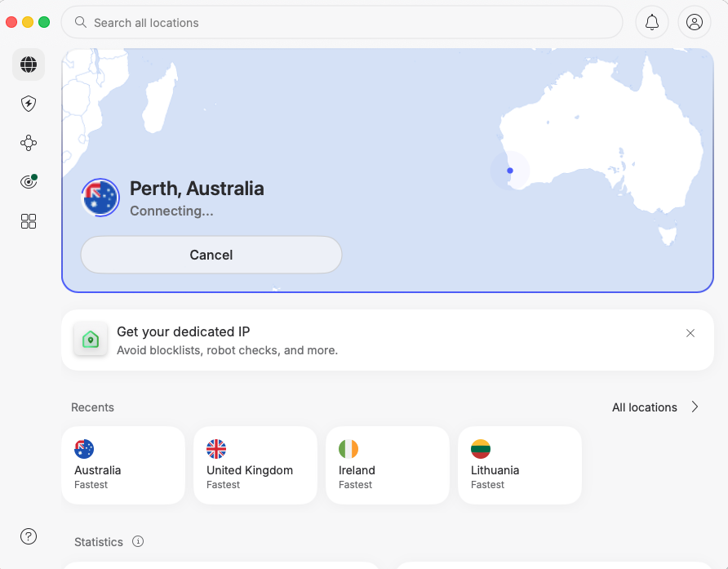The height and width of the screenshot is (569, 728).
Task: Open the help question mark icon
Action: 29,536
